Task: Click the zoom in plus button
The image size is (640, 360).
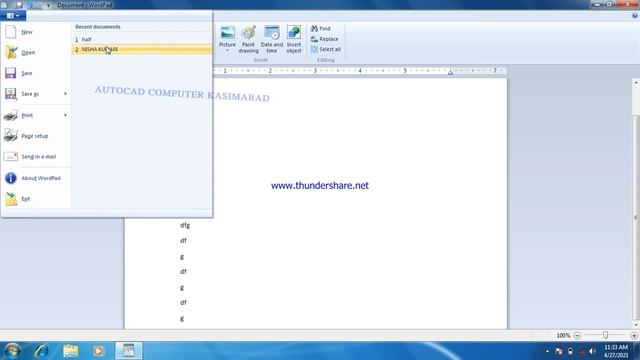Action: 634,336
